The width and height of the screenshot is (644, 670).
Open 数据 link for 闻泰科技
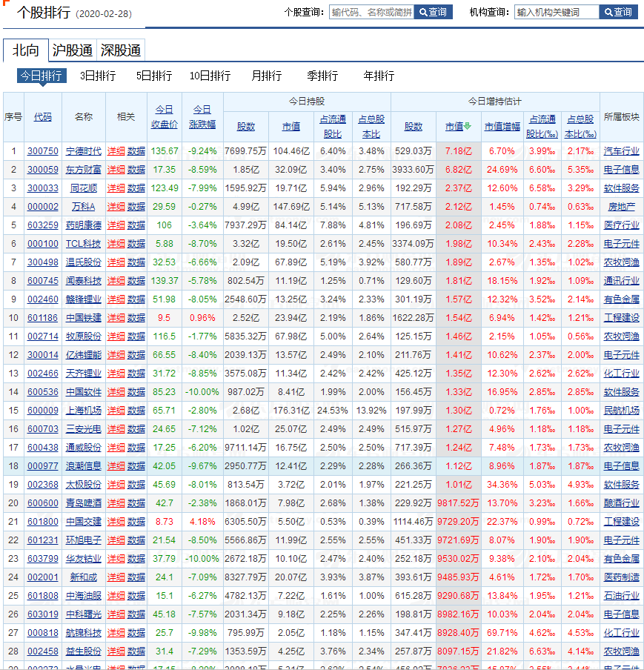click(136, 281)
